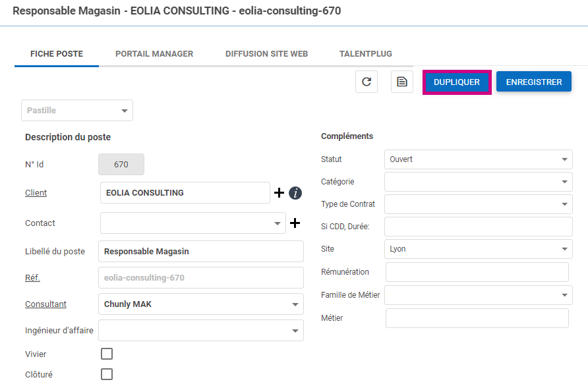588x388 pixels.
Task: Open the Site dropdown showing Lyon
Action: [x=478, y=249]
